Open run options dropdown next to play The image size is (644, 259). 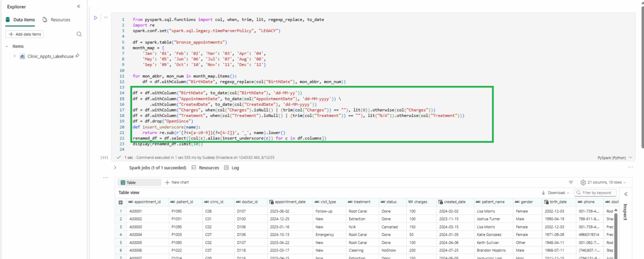105,18
